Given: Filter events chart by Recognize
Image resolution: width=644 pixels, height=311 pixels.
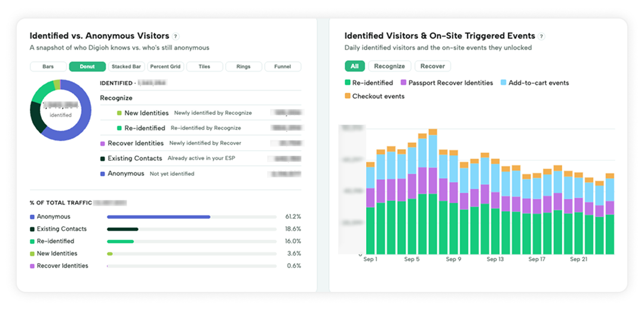Looking at the screenshot, I should click(390, 66).
